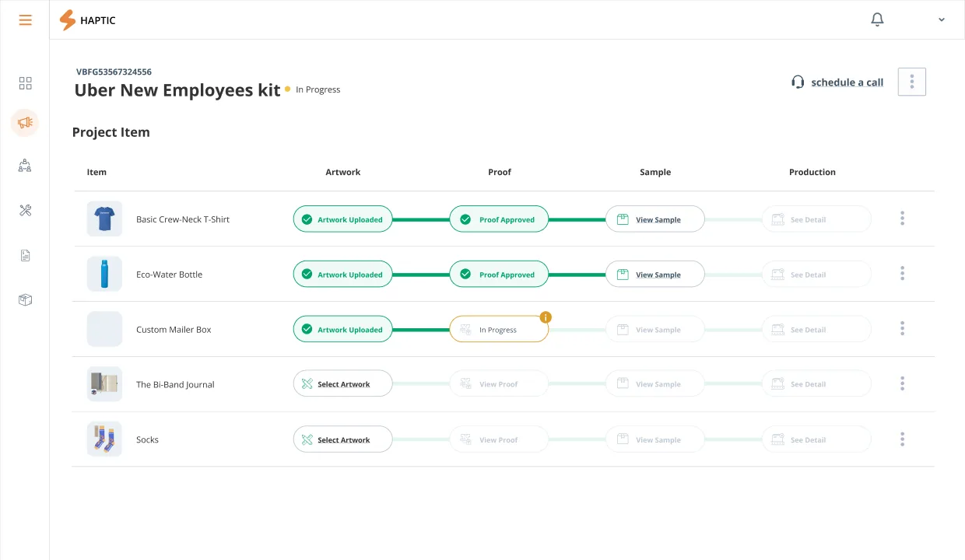View Sample for Custom Mailer Box
This screenshot has height=560, width=965.
655,330
